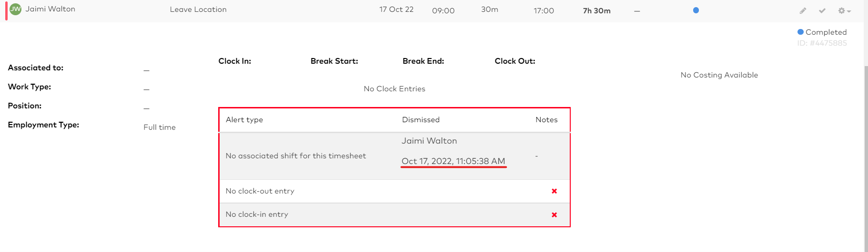Open the gear settings dropdown

844,10
